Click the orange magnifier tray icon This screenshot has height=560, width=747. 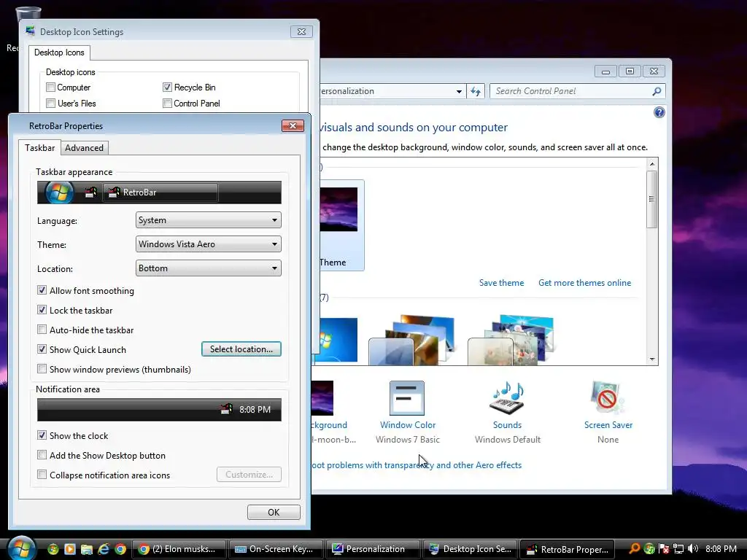pyautogui.click(x=634, y=548)
